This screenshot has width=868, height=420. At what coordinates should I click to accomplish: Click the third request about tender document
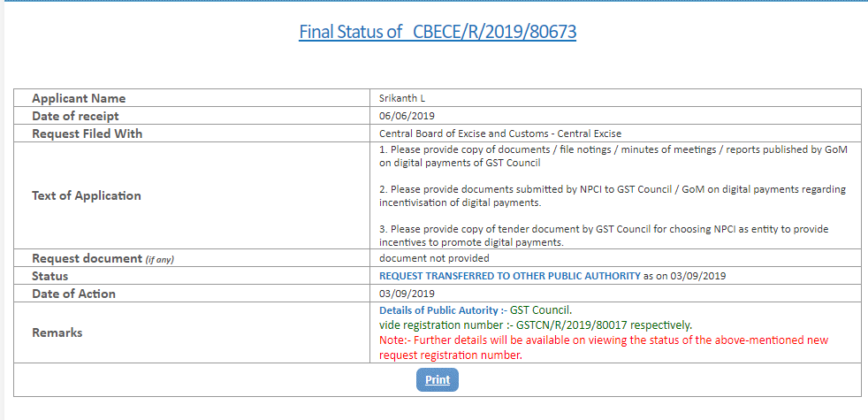coord(604,235)
